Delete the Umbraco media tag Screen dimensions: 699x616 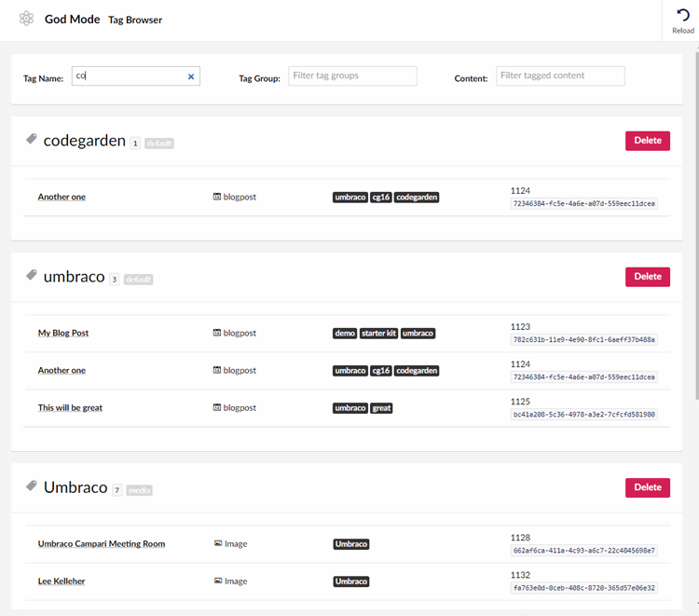pos(648,487)
